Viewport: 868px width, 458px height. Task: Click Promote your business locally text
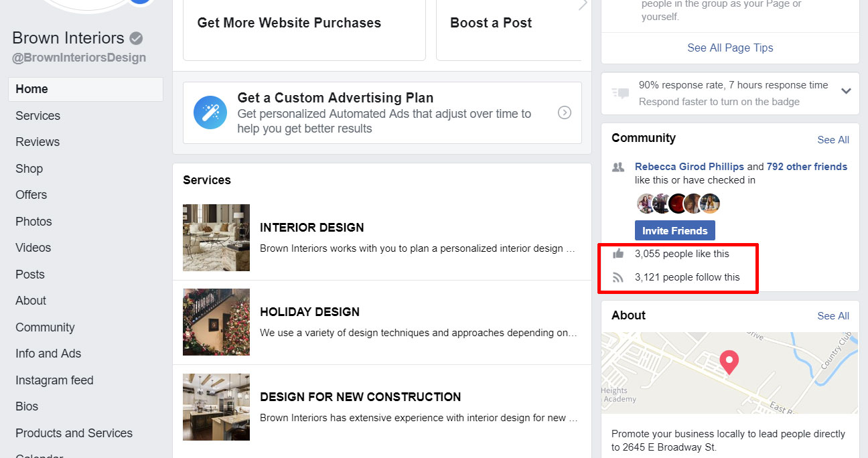click(729, 441)
